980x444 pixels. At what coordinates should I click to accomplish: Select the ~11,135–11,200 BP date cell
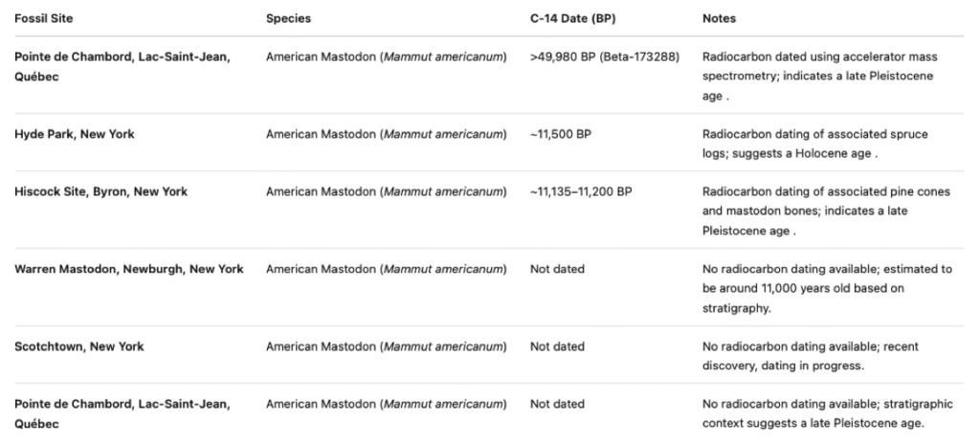580,191
